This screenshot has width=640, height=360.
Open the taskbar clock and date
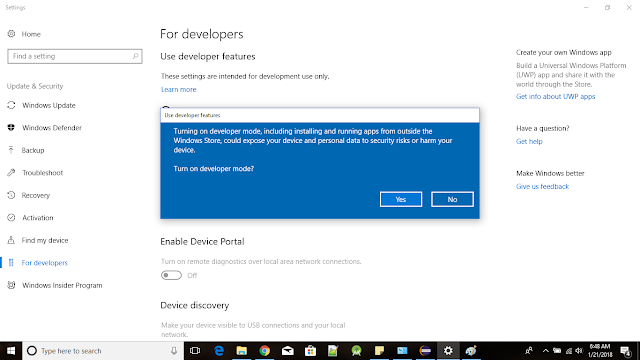(600, 351)
